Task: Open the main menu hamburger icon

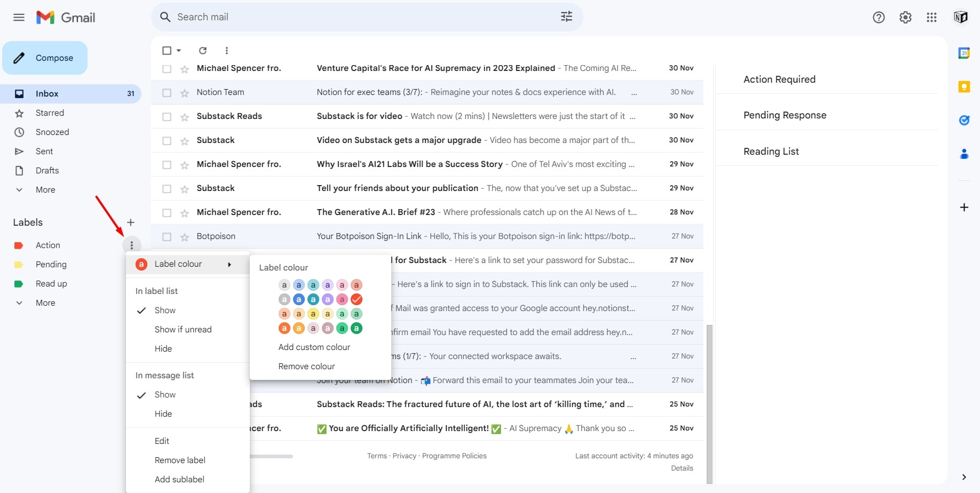Action: (x=19, y=17)
